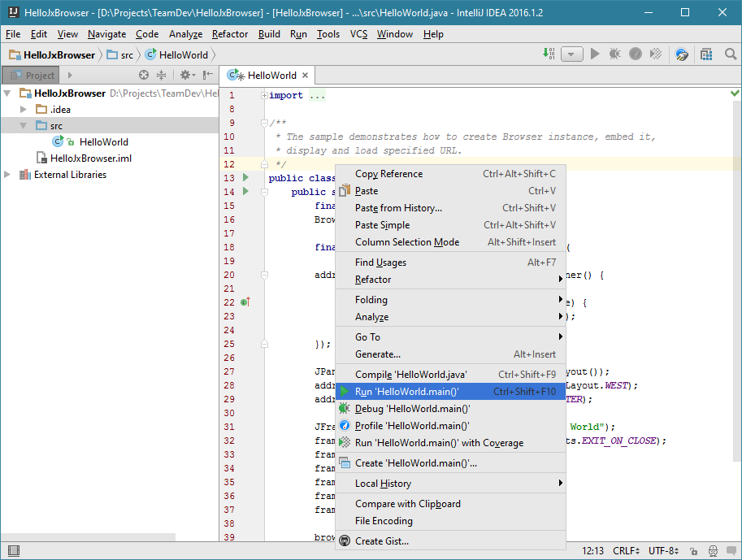The image size is (742, 560).
Task: Open the run configuration dropdown
Action: (x=571, y=54)
